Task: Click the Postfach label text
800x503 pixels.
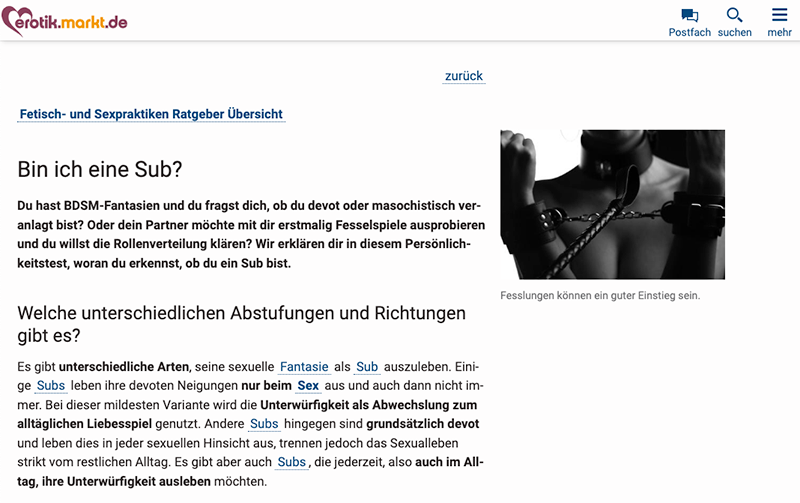Action: click(689, 32)
